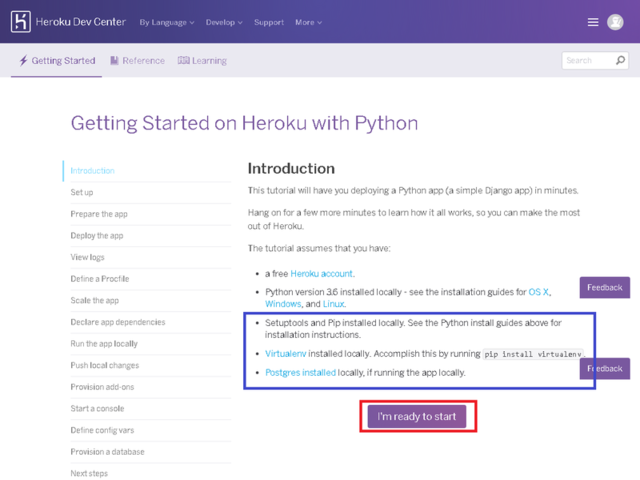Expand the More dropdown menu

(309, 22)
